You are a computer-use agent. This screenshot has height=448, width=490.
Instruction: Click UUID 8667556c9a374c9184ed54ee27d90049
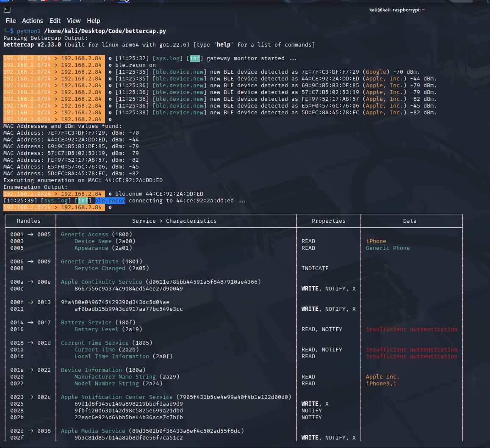click(129, 289)
